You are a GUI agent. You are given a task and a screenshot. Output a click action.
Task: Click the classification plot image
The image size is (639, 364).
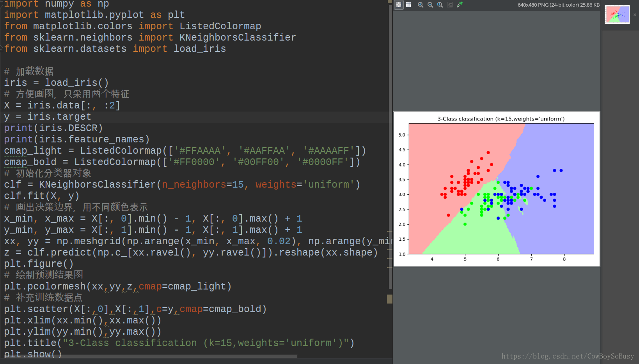497,189
